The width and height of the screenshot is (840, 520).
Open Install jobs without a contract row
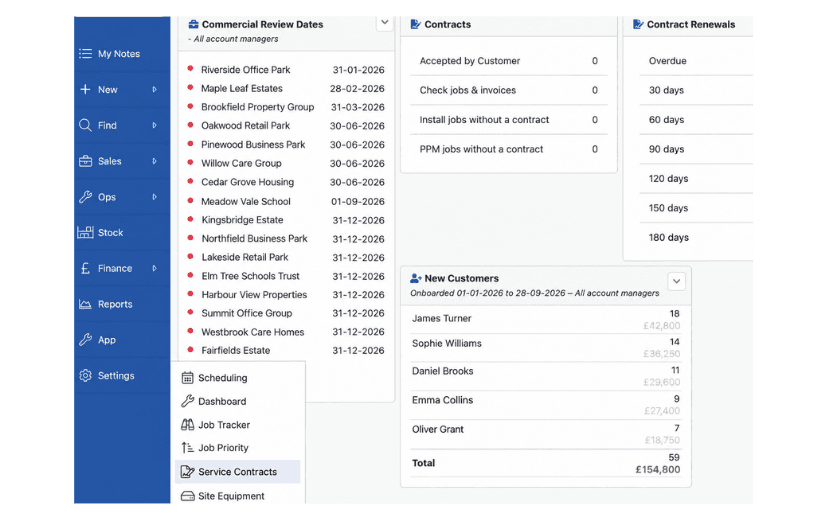pos(509,119)
